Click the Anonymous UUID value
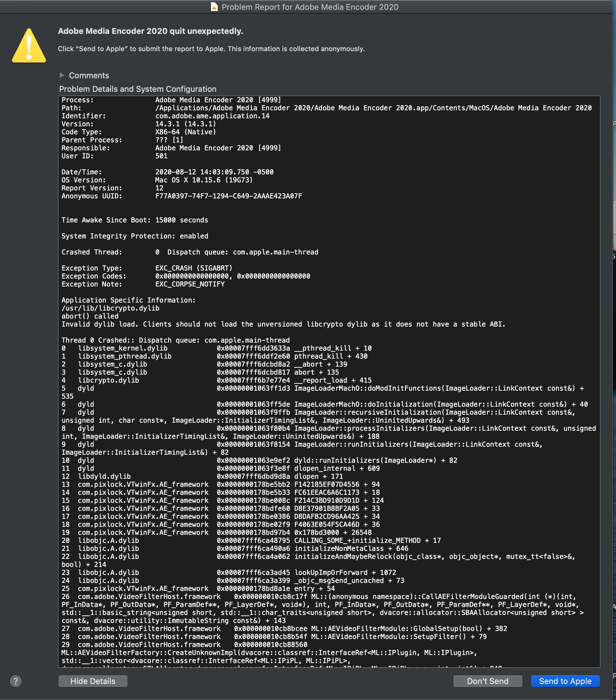The height and width of the screenshot is (700, 616). tap(229, 196)
